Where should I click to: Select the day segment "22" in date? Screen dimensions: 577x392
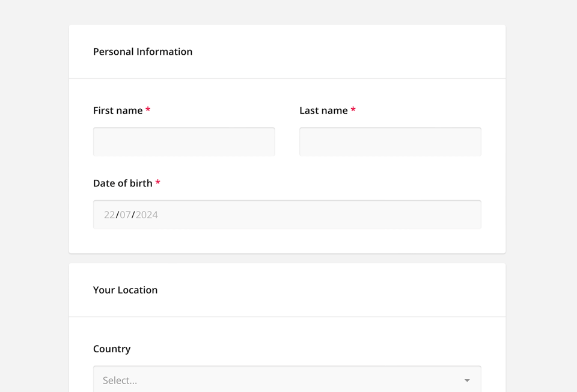pos(109,215)
